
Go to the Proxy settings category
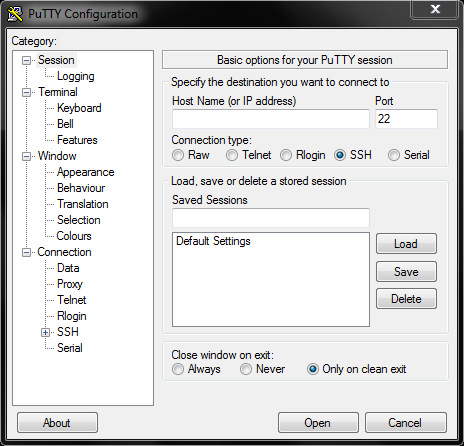click(x=70, y=284)
